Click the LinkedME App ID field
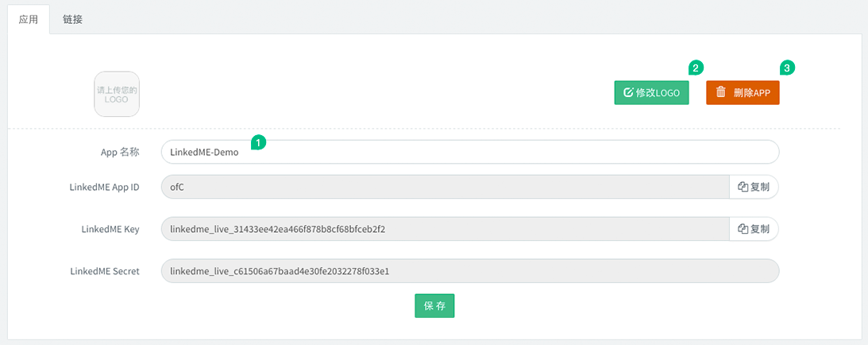Viewport: 868px width, 345px height. coord(445,187)
